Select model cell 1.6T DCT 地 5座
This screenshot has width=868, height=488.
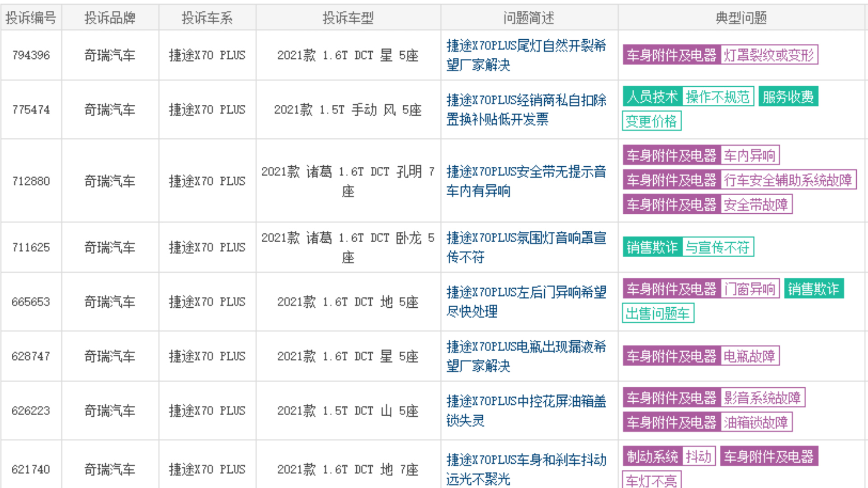(348, 302)
